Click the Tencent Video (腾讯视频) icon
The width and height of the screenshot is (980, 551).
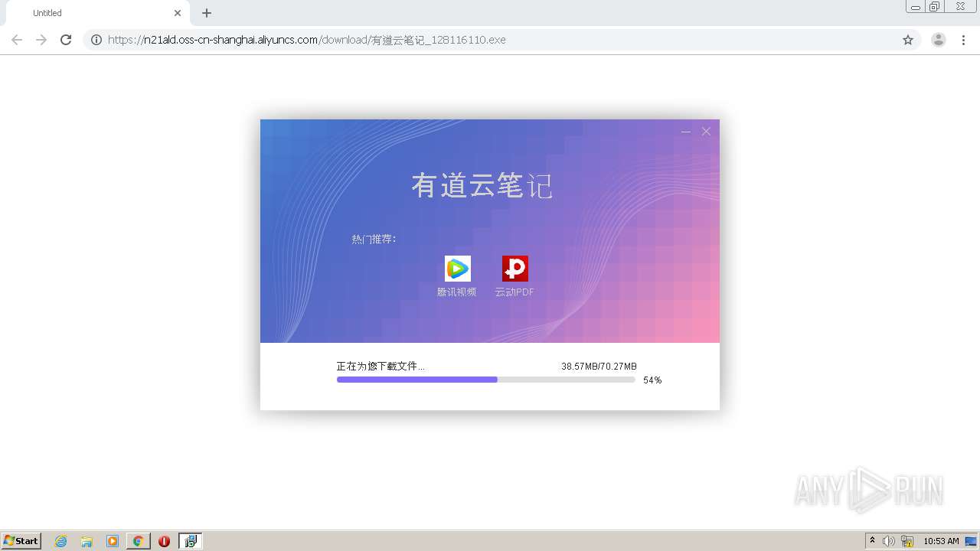click(457, 269)
